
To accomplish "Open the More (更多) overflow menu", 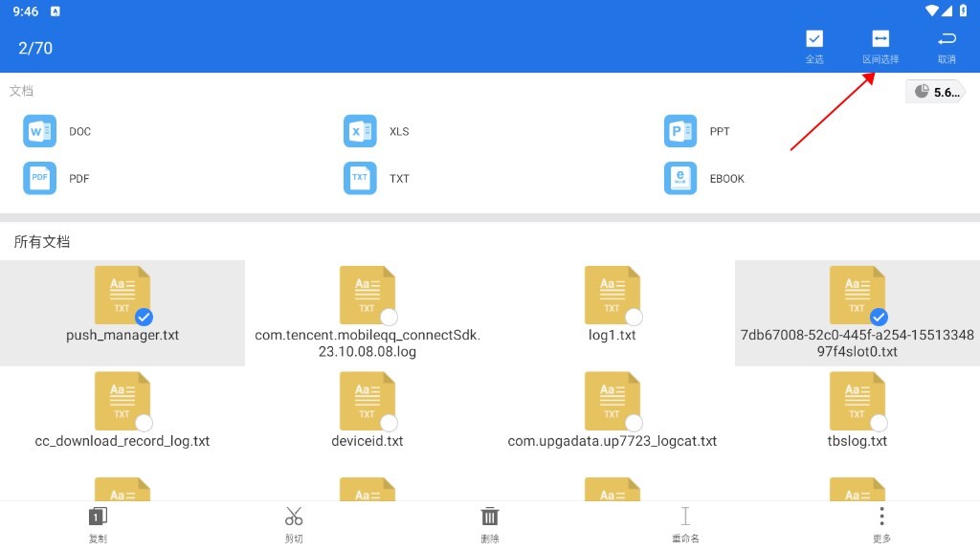I will coord(881,518).
